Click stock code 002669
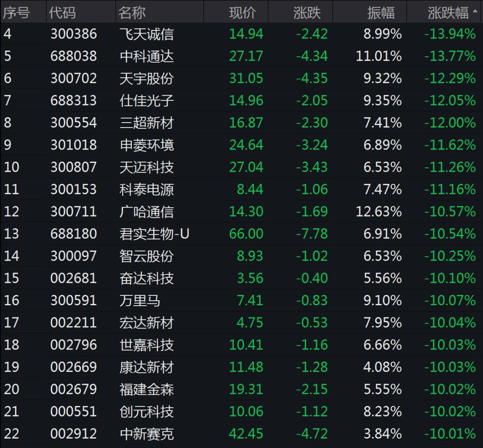Viewport: 483px width, 448px height. (74, 367)
